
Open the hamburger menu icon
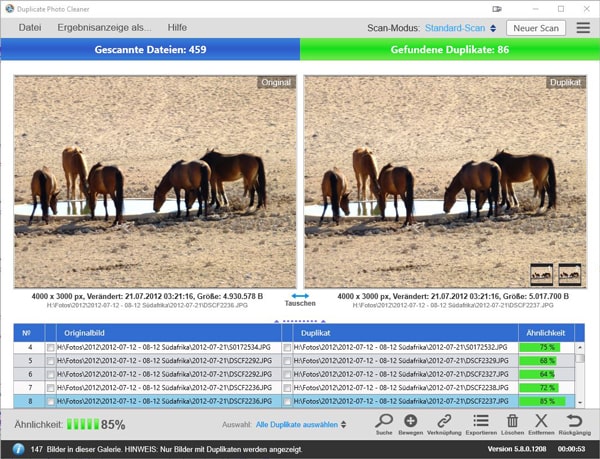[x=582, y=28]
